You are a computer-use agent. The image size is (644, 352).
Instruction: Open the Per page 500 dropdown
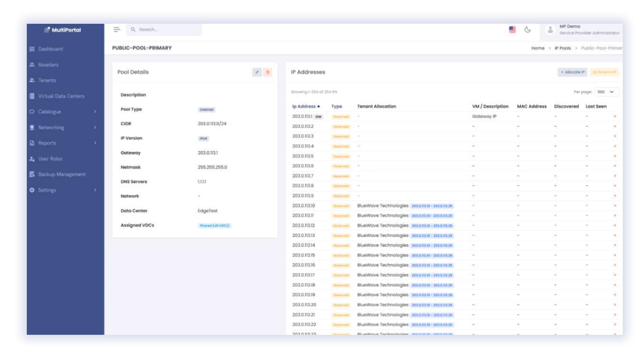(x=607, y=92)
